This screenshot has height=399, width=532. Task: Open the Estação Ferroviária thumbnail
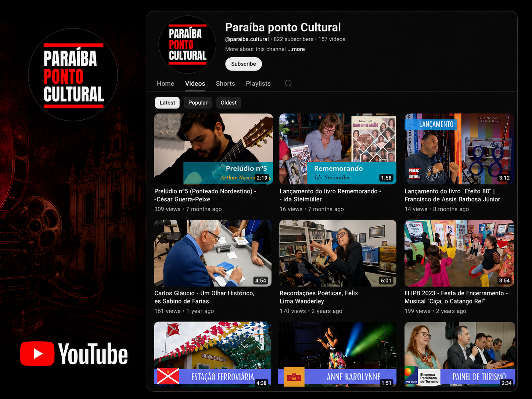coord(213,354)
